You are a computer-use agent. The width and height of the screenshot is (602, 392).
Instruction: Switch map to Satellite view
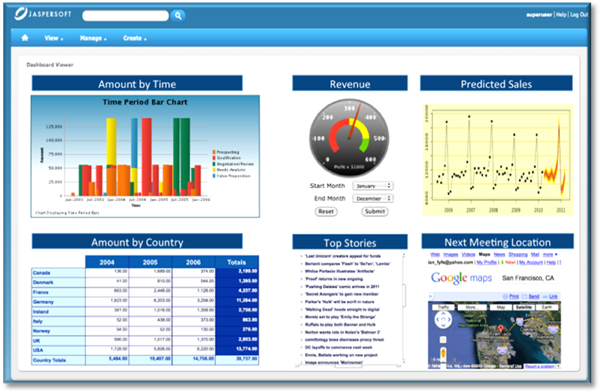pos(523,307)
